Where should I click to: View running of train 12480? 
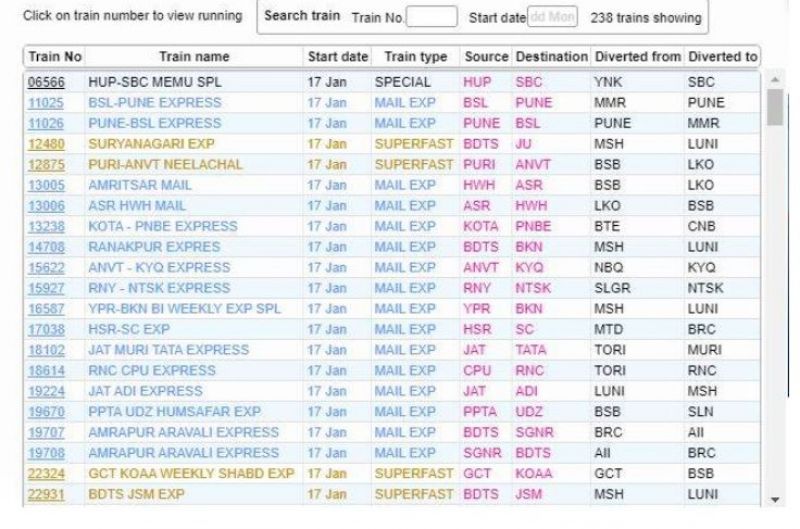point(46,144)
